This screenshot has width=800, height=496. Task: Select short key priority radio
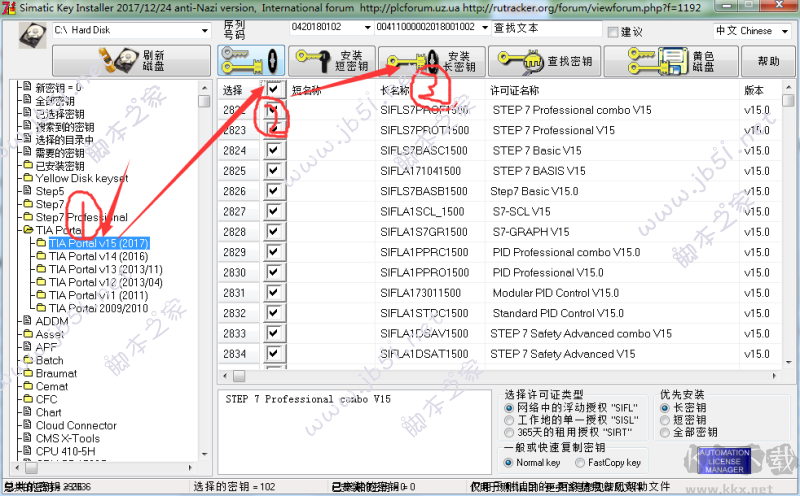[x=664, y=420]
